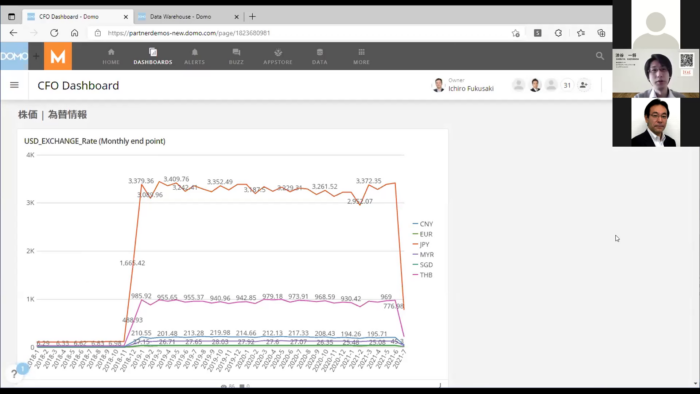Viewport: 700px width, 394px height.
Task: Toggle EUR series in chart legend
Action: tap(422, 234)
